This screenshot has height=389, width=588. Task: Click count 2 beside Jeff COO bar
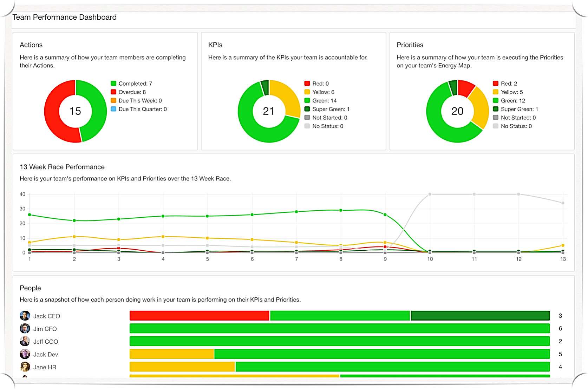coord(560,341)
